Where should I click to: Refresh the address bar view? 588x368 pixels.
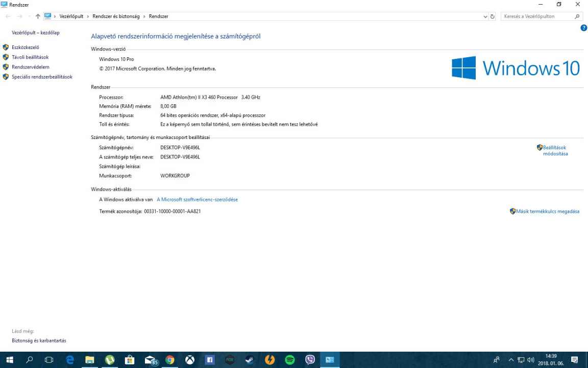(x=493, y=16)
